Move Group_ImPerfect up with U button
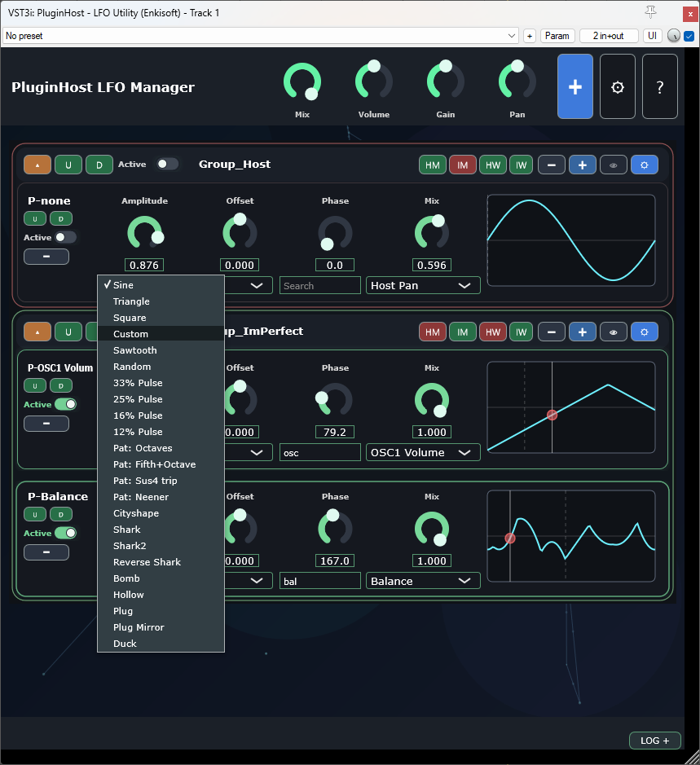The width and height of the screenshot is (700, 765). click(x=68, y=332)
